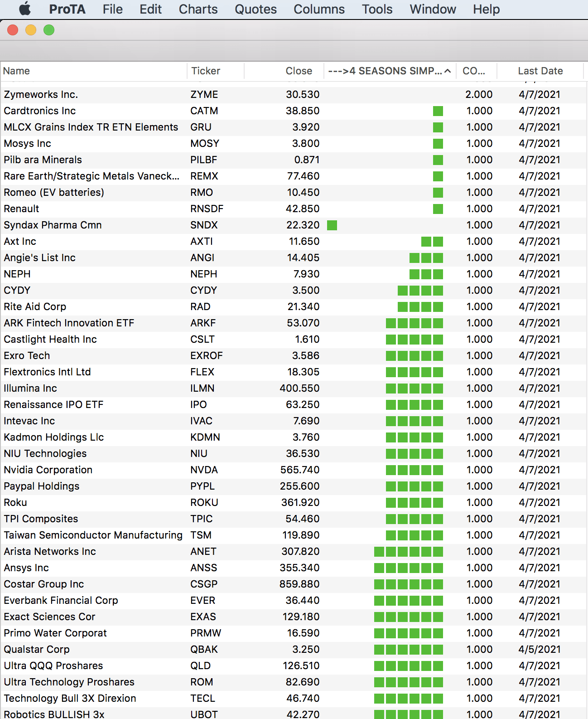The image size is (588, 719).
Task: Click the Illumina close price 400.550
Action: click(299, 388)
